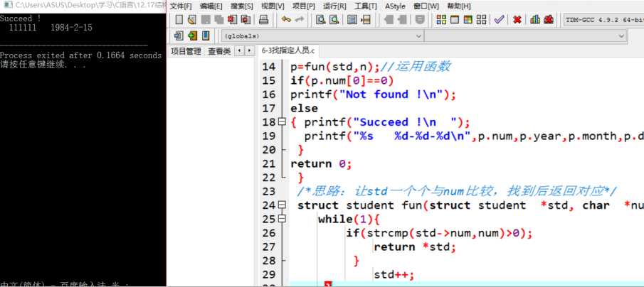The width and height of the screenshot is (644, 287).
Task: Stop execution with the red X icon
Action: point(517,20)
